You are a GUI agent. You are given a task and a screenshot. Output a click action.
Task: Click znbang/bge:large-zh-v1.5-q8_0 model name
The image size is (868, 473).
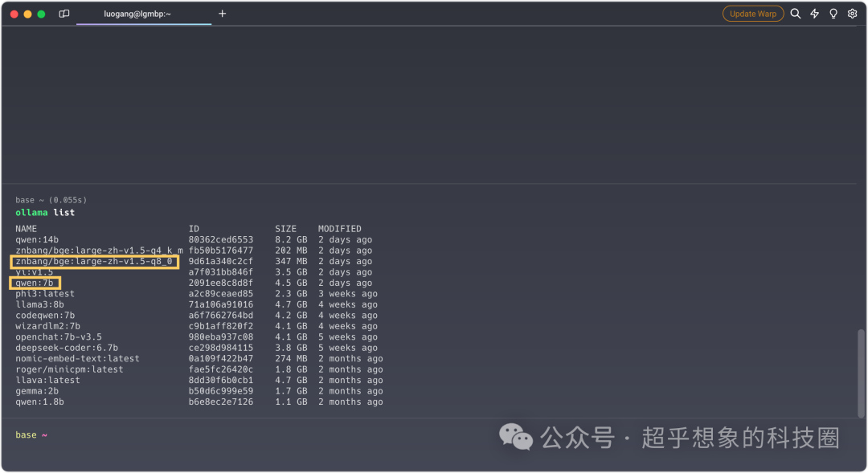click(93, 261)
